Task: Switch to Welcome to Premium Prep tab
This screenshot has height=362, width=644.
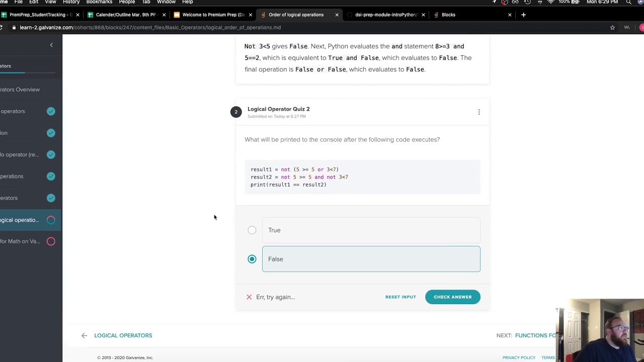Action: click(x=213, y=15)
